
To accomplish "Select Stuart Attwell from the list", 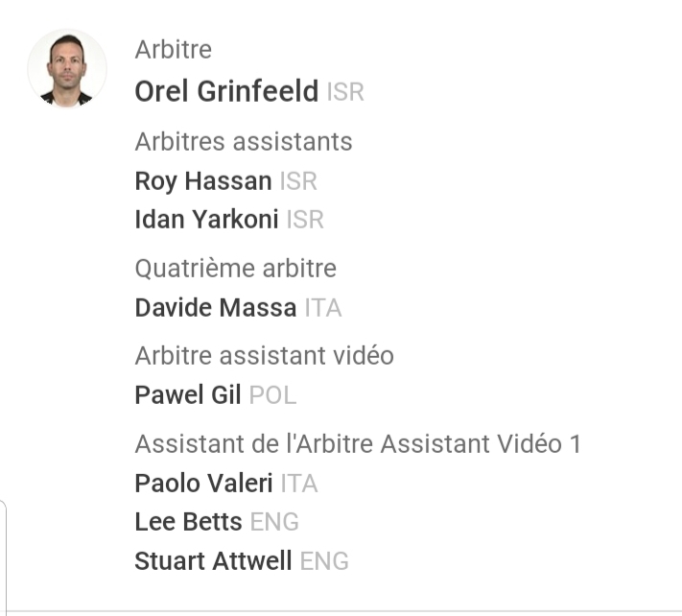I will [x=213, y=560].
